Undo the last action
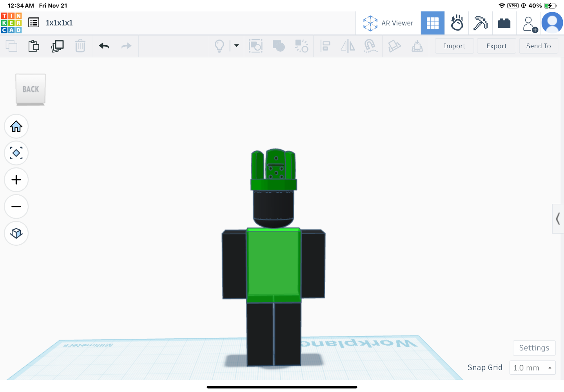This screenshot has width=564, height=392. click(104, 46)
